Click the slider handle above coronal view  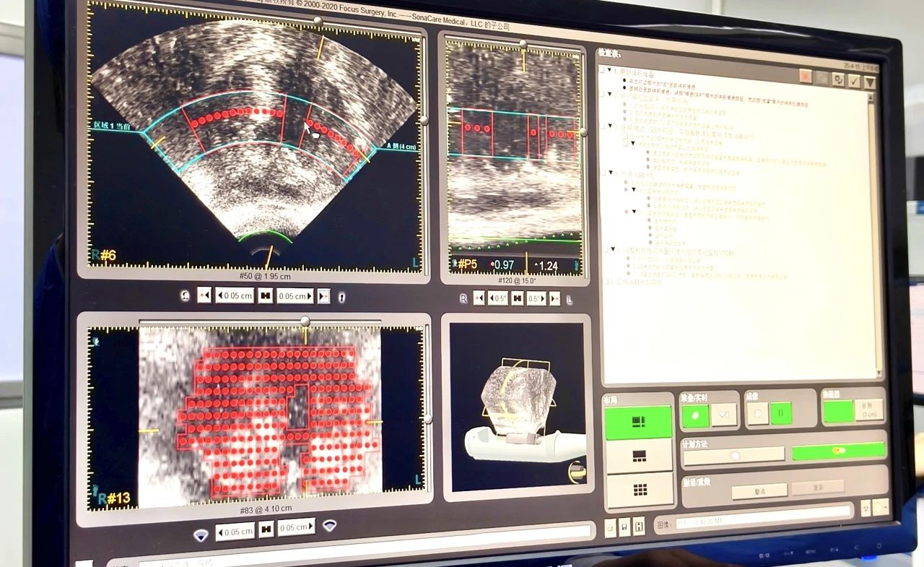coord(305,321)
